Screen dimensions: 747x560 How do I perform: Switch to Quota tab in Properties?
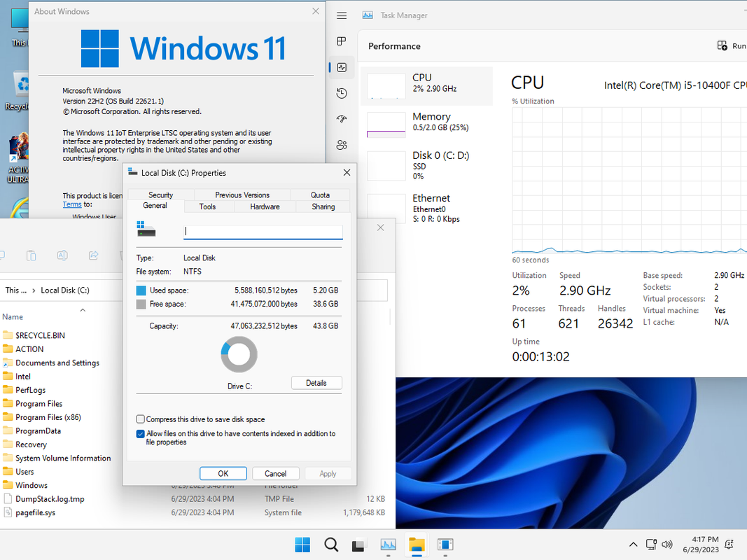point(320,195)
